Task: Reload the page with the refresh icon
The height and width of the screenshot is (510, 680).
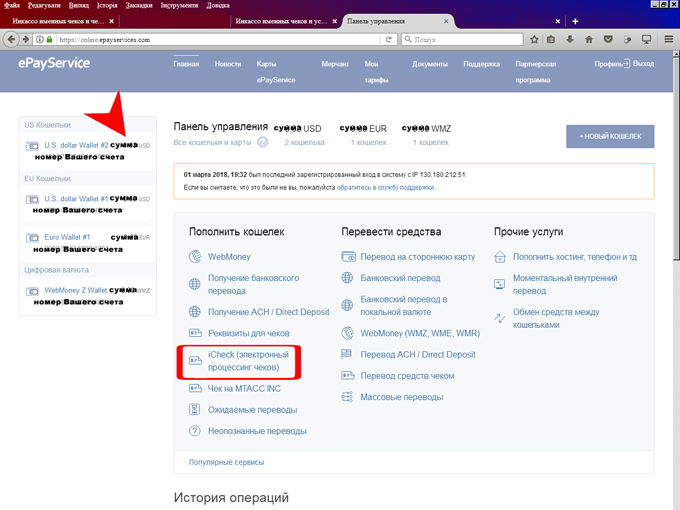Action: [389, 39]
